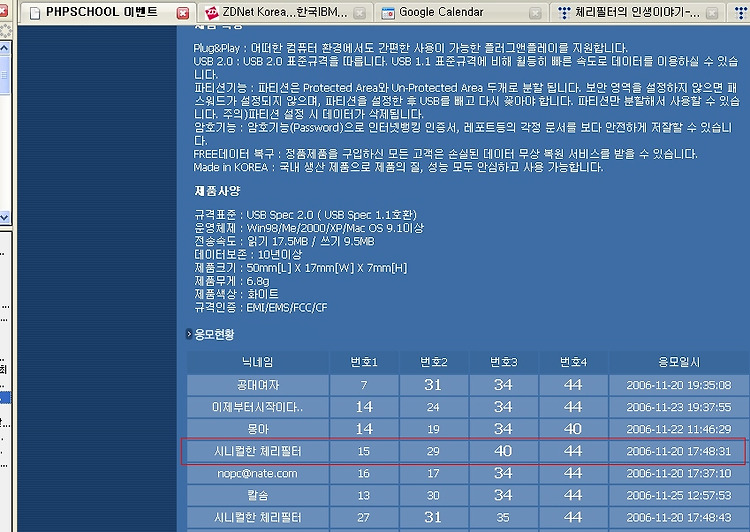Click the 닉네임 column header
The height and width of the screenshot is (532, 750).
(x=257, y=362)
